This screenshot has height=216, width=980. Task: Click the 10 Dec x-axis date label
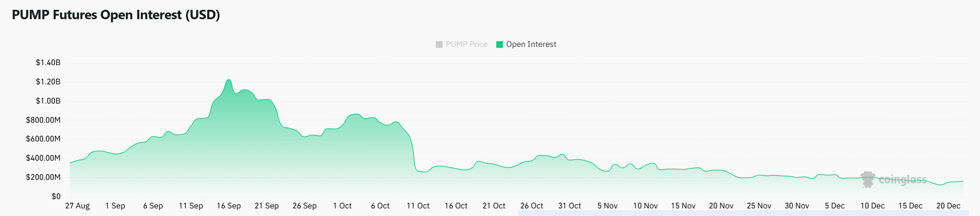click(872, 206)
